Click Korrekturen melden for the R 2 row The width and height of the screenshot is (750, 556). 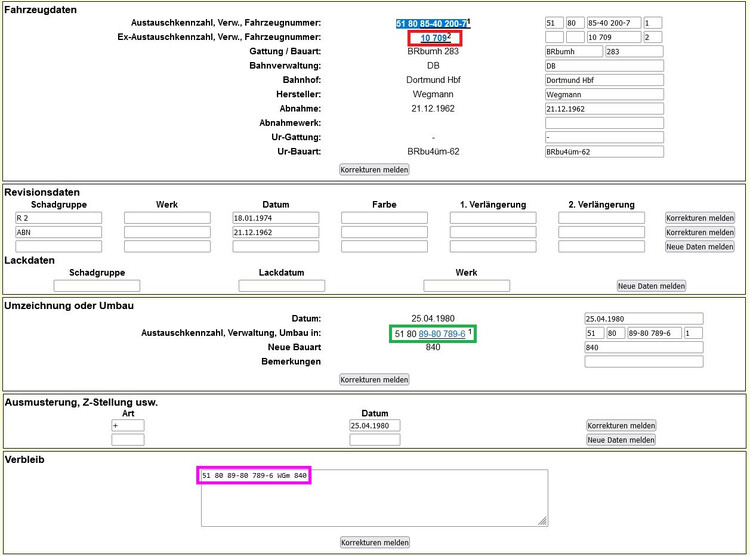[x=700, y=218]
